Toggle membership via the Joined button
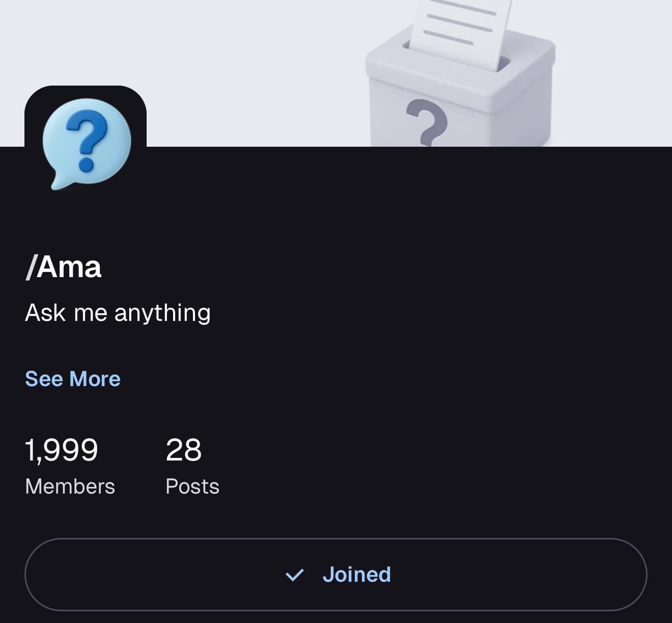The image size is (672, 623). click(336, 575)
